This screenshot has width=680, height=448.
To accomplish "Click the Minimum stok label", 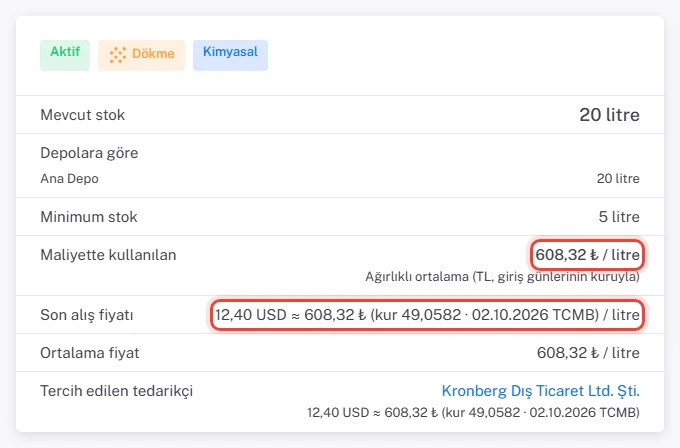I will coord(89,217).
